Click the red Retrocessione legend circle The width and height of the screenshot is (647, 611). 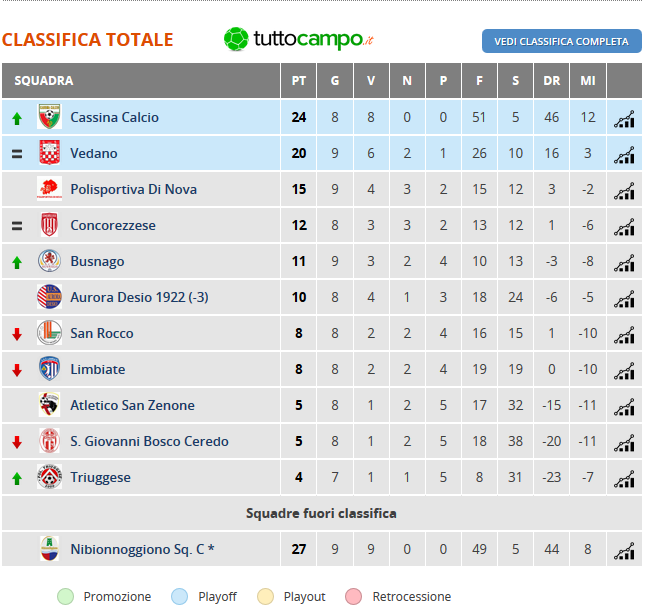[x=354, y=597]
